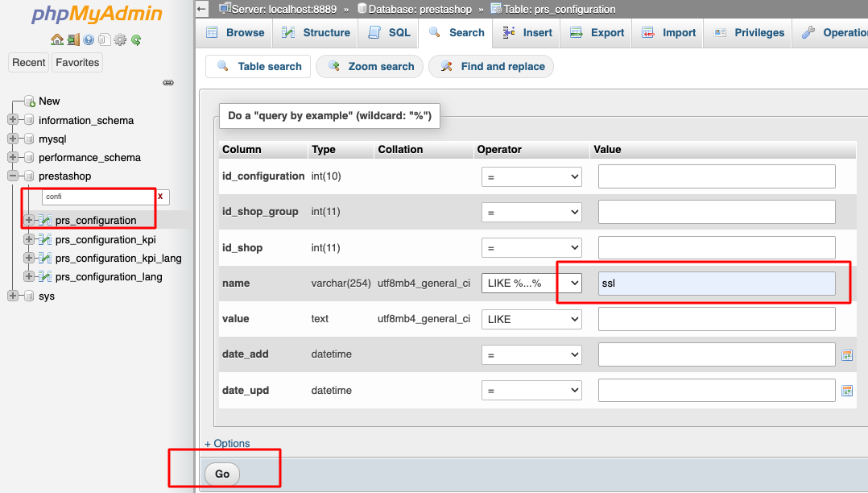Viewport: 868px width, 493px height.
Task: Expand the information_schema database node
Action: [13, 120]
